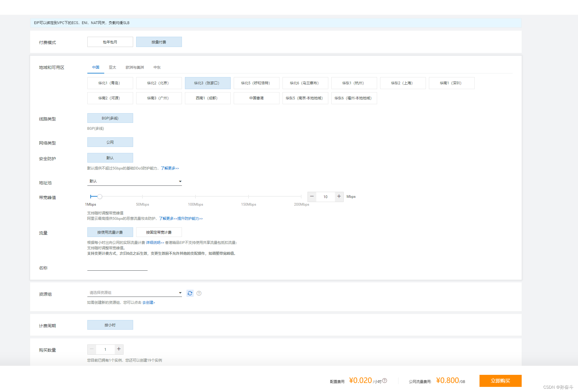Choose region 华北2 (北京)
This screenshot has width=578, height=392.
coord(159,83)
